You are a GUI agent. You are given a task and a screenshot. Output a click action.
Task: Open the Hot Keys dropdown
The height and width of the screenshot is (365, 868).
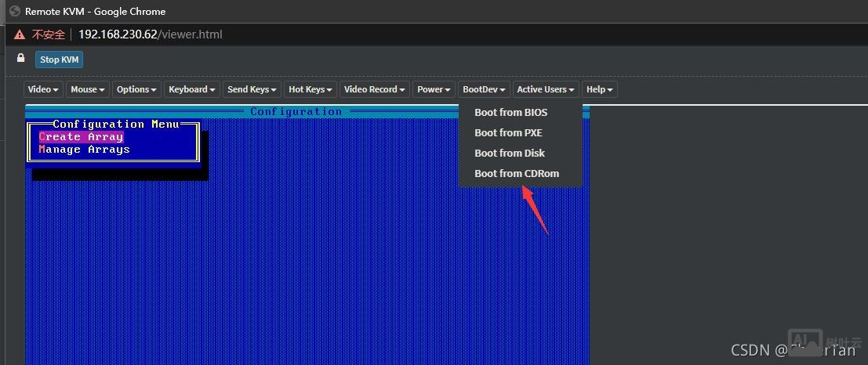310,89
